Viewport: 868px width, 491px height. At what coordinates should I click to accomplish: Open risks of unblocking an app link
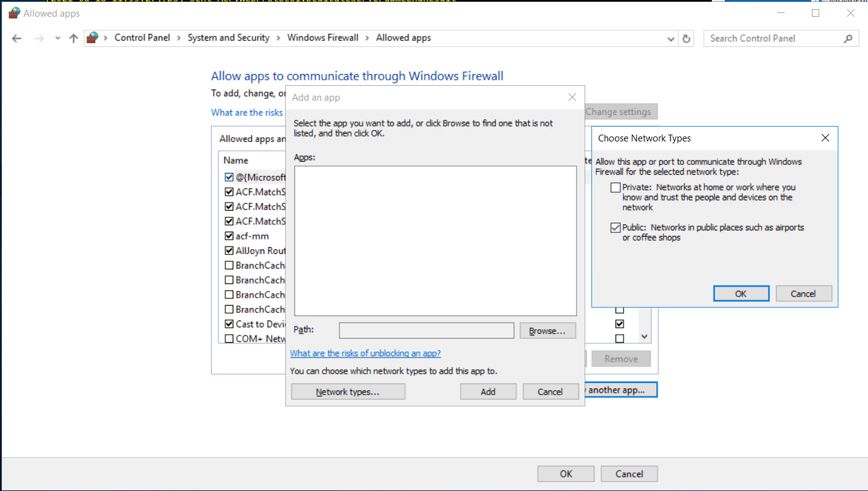(x=365, y=353)
